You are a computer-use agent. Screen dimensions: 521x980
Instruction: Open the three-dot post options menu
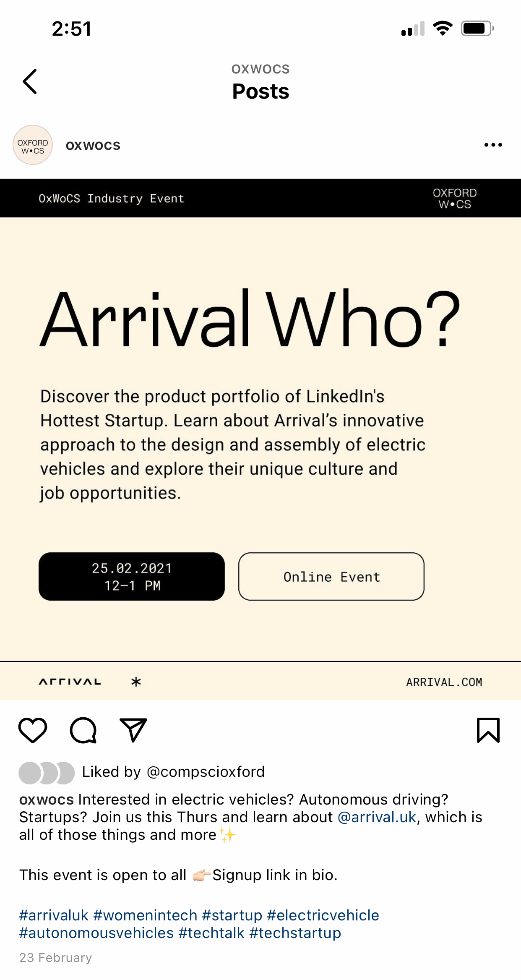click(493, 145)
